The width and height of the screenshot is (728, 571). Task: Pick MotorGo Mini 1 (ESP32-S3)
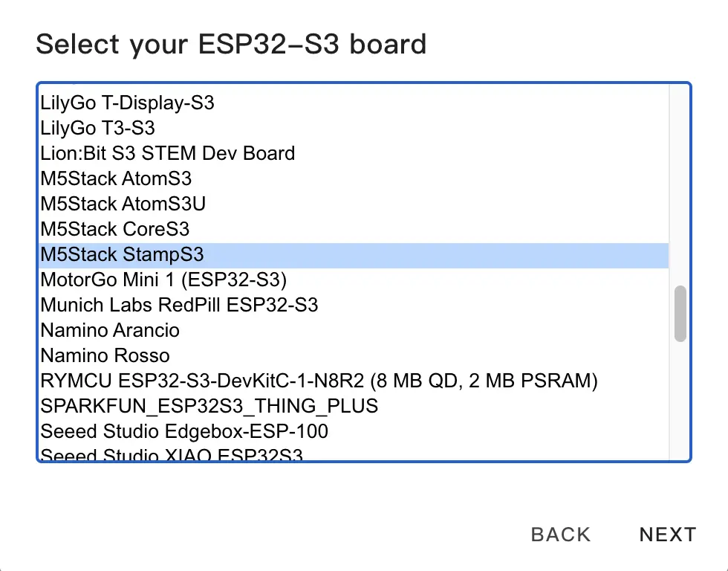[163, 280]
